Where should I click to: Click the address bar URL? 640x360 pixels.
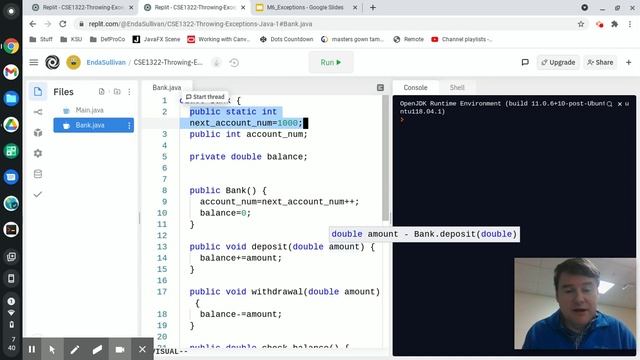[200, 24]
